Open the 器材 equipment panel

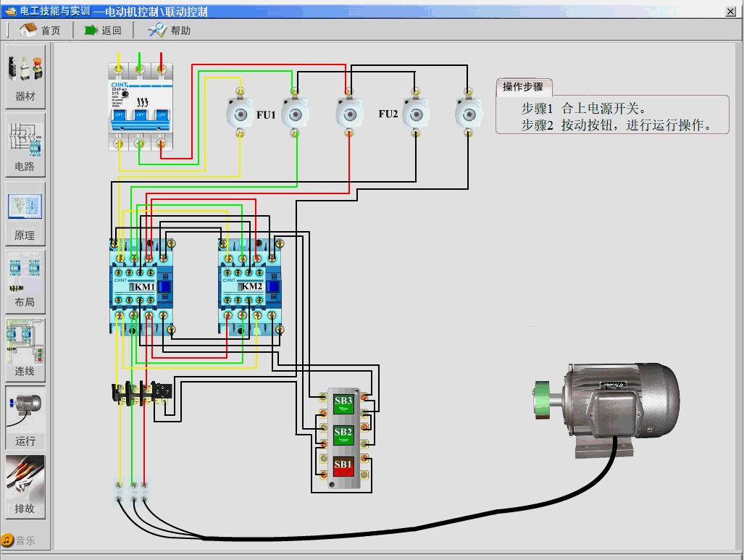25,76
